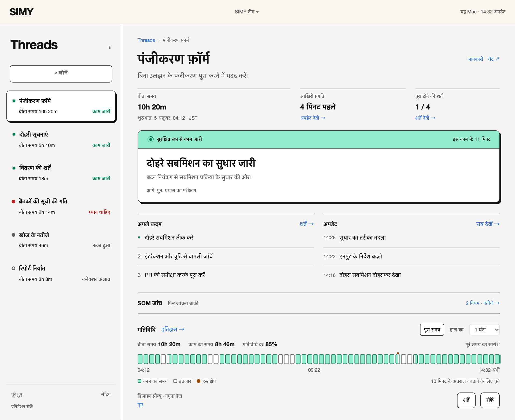The height and width of the screenshot is (420, 515).
Task: Select step दोहरे सबमिशन ठीक करें
Action: click(226, 238)
